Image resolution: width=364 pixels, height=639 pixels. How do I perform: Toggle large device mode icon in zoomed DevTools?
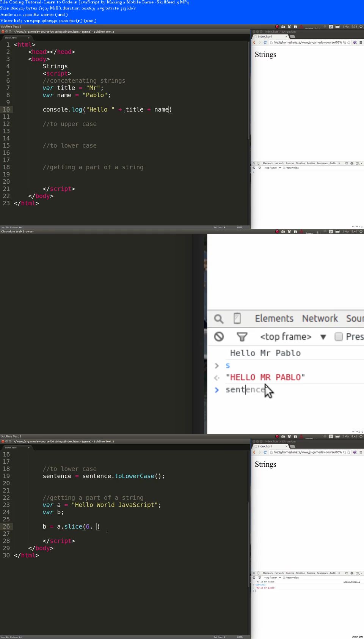[237, 318]
